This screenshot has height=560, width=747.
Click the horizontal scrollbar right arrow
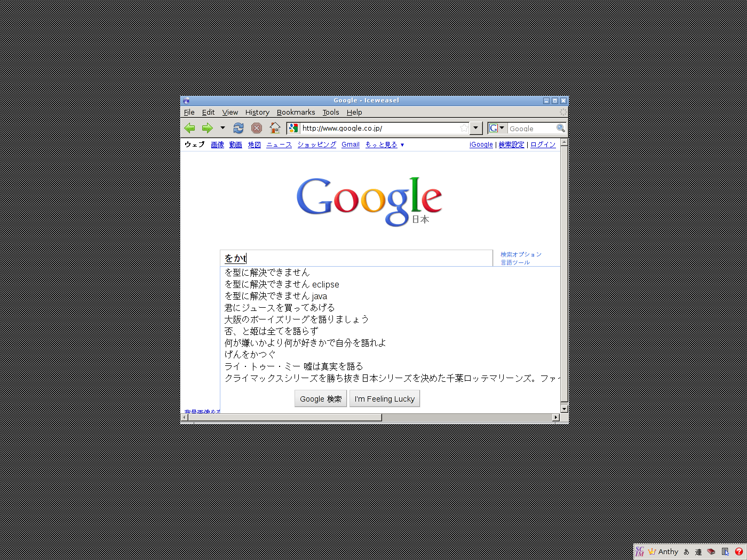[x=556, y=417]
